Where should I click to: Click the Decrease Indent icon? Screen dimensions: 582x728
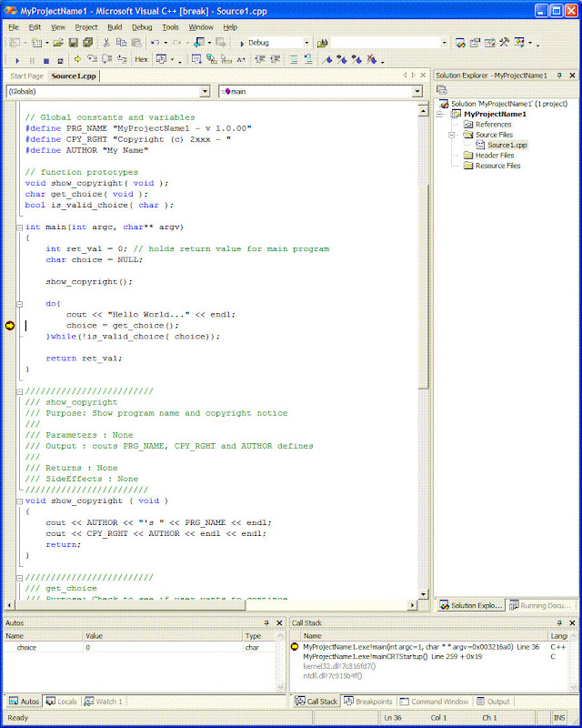coord(260,59)
